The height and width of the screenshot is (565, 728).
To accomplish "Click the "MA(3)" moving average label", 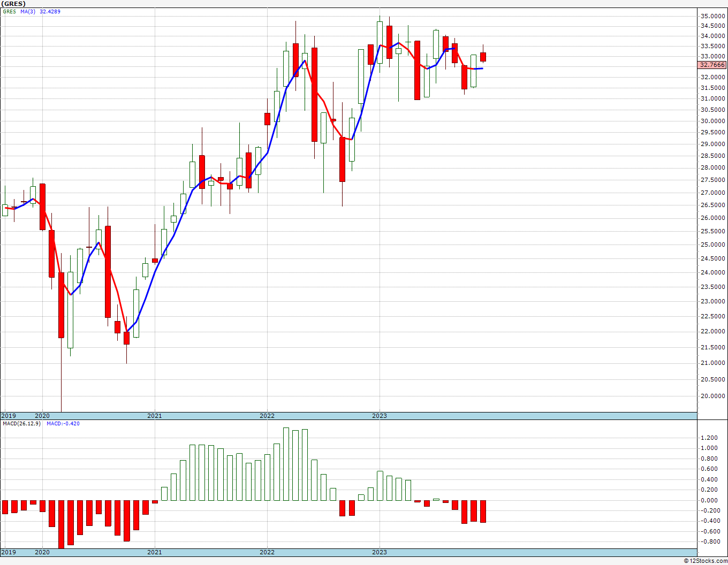I will [28, 11].
